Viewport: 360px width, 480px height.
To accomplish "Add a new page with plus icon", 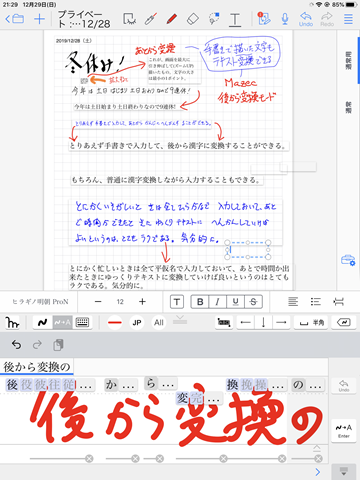I will tap(39, 19).
